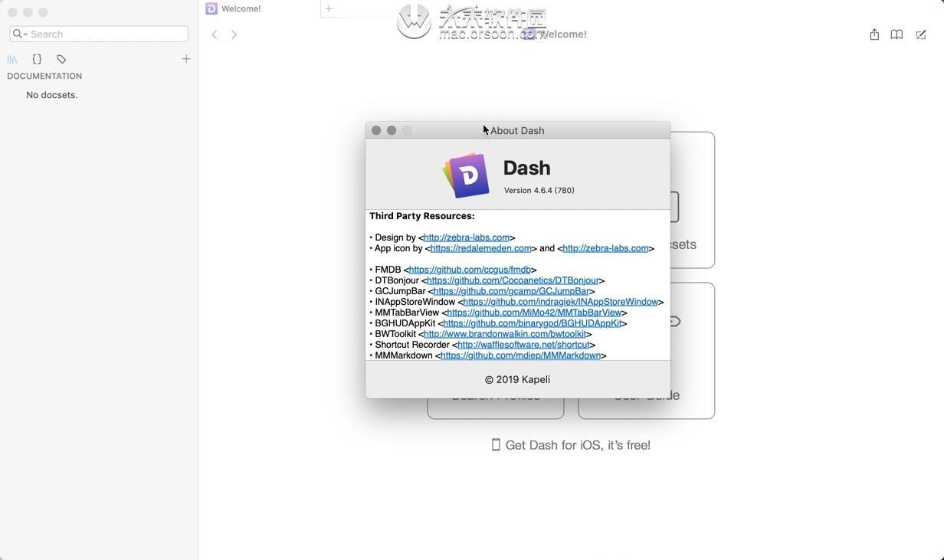Open the BGHUDAppKit GitHub link
Viewport: 944px width, 560px height.
tap(532, 323)
